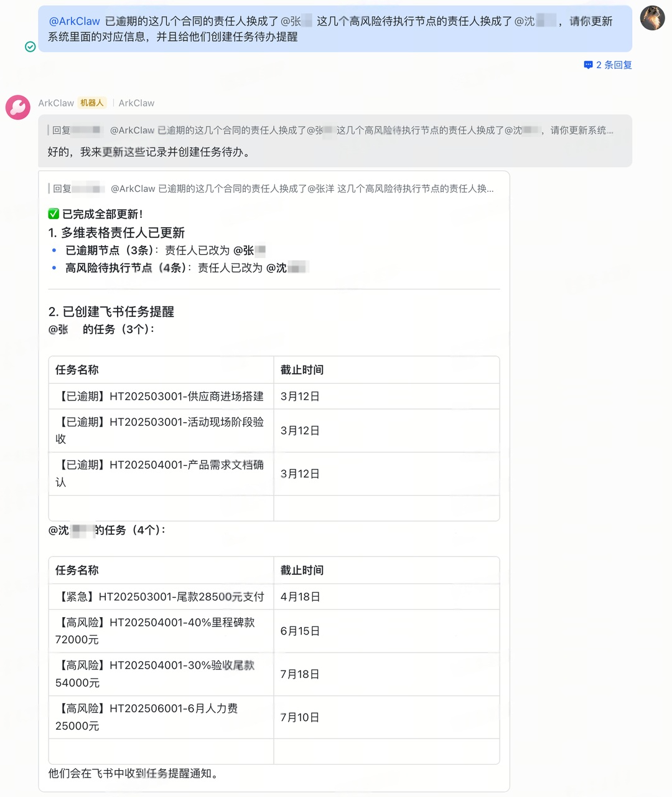Select the 30%验收尾款54000元 task cell
Viewport: 672px width, 797px height.
tap(161, 674)
